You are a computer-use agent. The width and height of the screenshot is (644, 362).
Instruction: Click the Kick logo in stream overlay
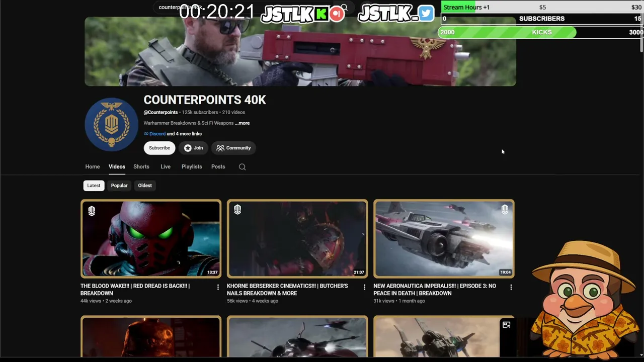pyautogui.click(x=321, y=14)
